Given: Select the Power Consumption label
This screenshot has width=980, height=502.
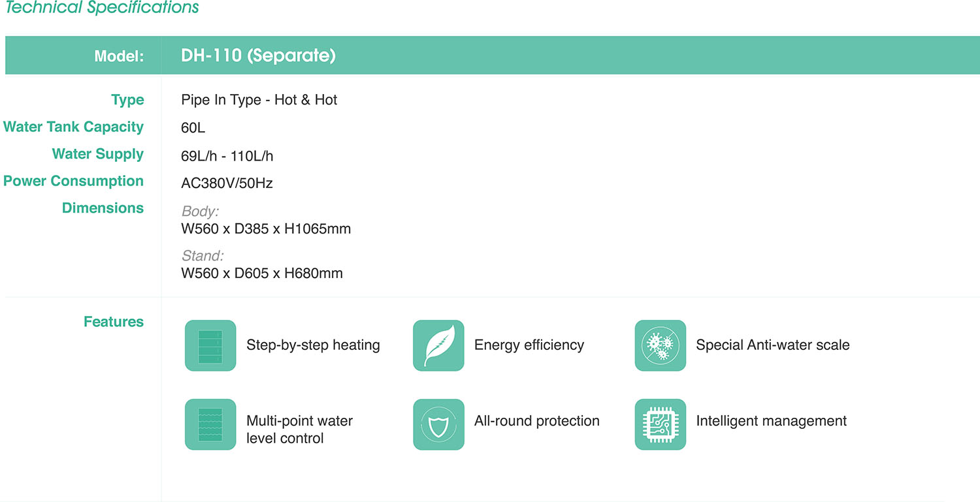Looking at the screenshot, I should 74,181.
